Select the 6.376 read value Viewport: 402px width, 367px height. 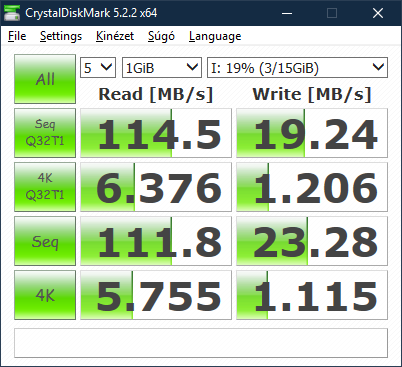coord(156,187)
